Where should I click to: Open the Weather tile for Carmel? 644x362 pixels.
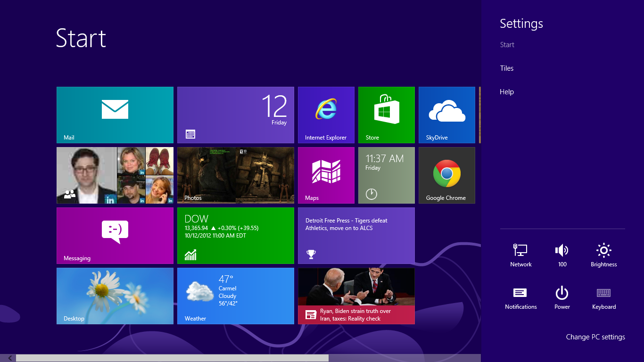236,296
